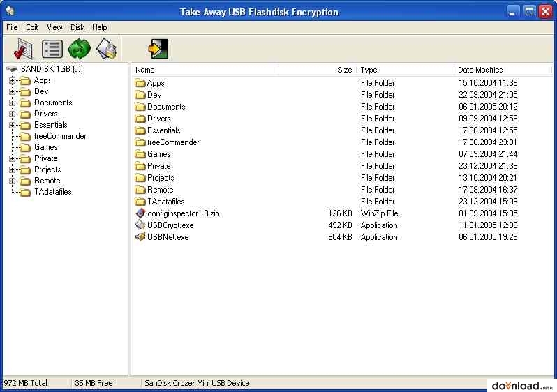Sort by the Size column header
This screenshot has width=557, height=392.
pos(317,70)
